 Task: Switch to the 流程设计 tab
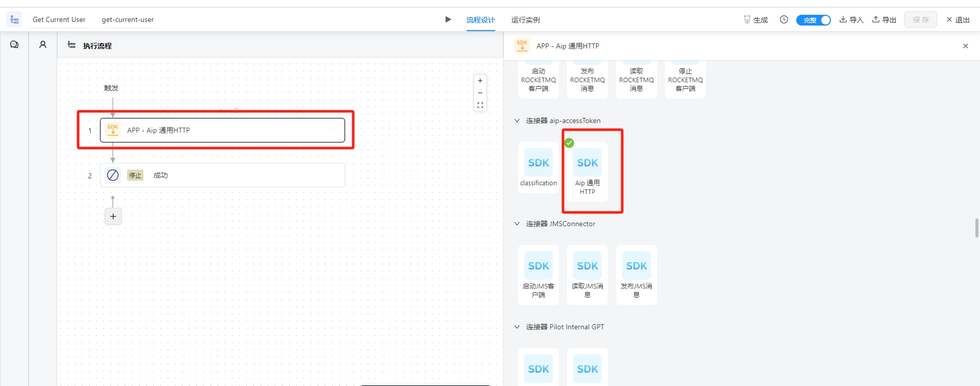480,20
